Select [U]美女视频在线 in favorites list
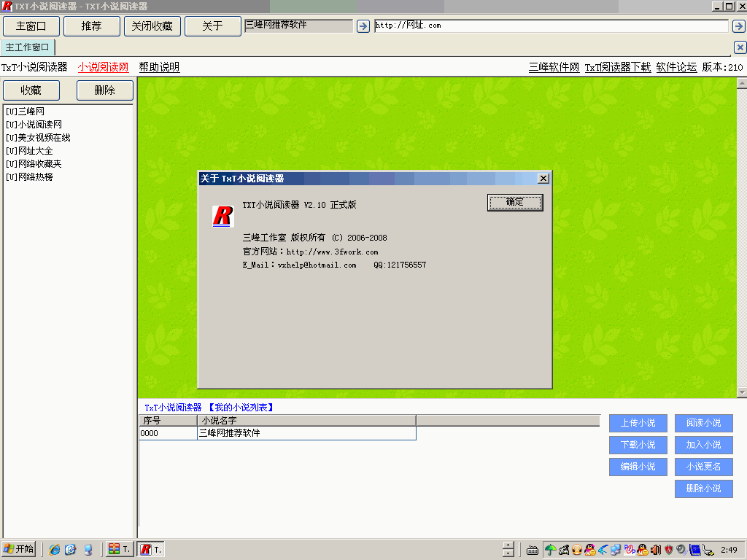 (x=38, y=138)
